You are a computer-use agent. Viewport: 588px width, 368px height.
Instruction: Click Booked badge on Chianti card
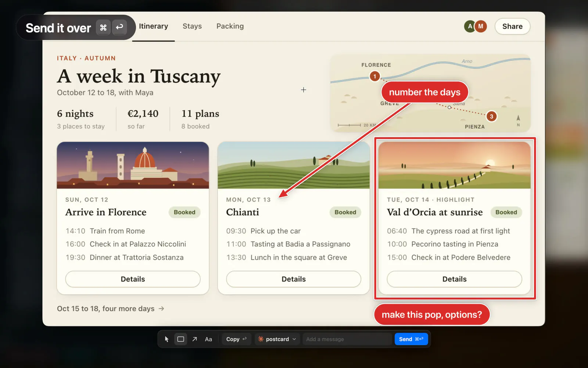[345, 212]
